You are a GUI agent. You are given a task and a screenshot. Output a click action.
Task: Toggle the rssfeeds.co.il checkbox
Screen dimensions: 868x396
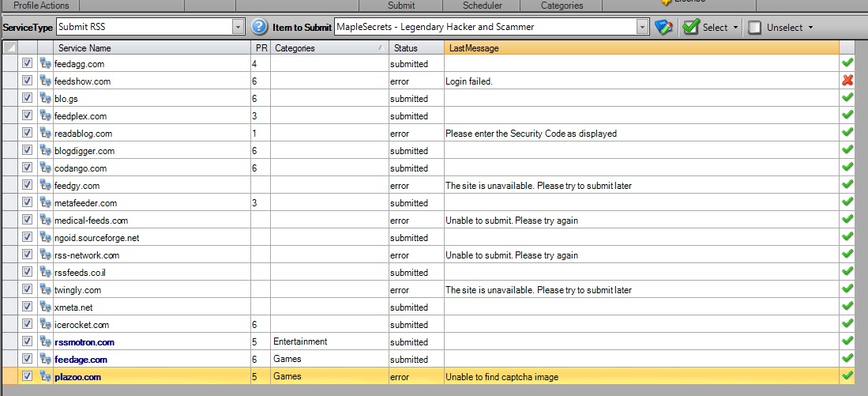(27, 272)
